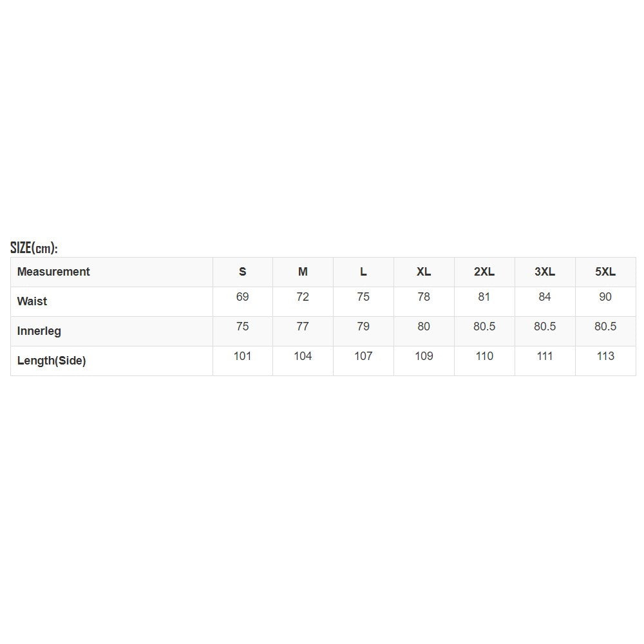
Task: Click the L size column header
Action: tap(363, 272)
